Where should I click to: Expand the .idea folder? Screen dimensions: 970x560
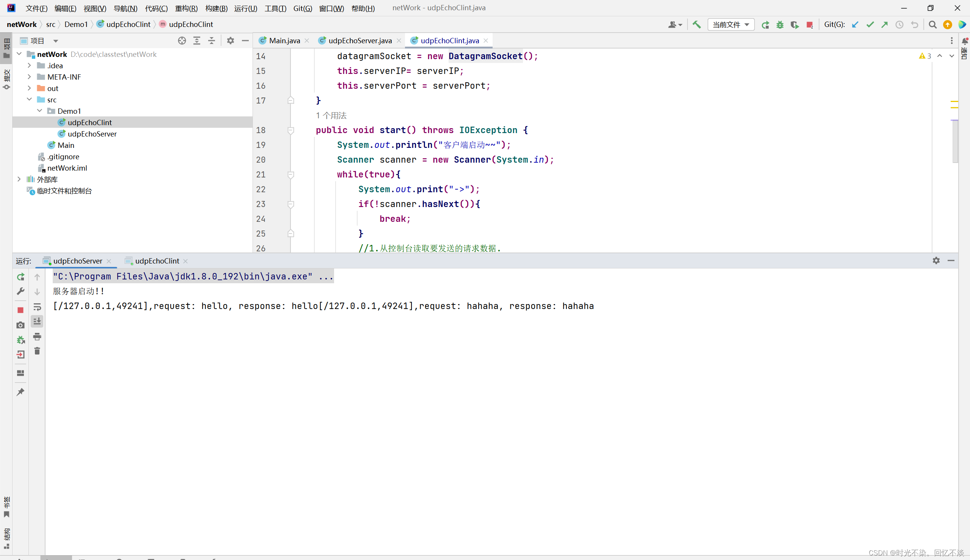pyautogui.click(x=29, y=65)
